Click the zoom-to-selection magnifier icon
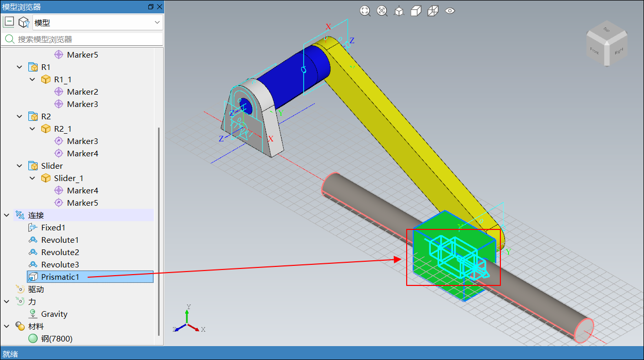644x360 pixels. (382, 11)
